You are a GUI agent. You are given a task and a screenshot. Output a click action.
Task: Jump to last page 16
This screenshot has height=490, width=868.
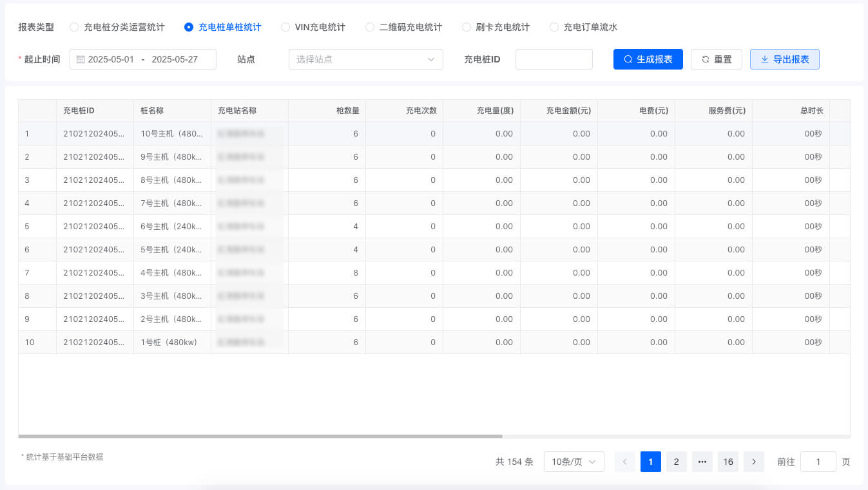(x=728, y=462)
